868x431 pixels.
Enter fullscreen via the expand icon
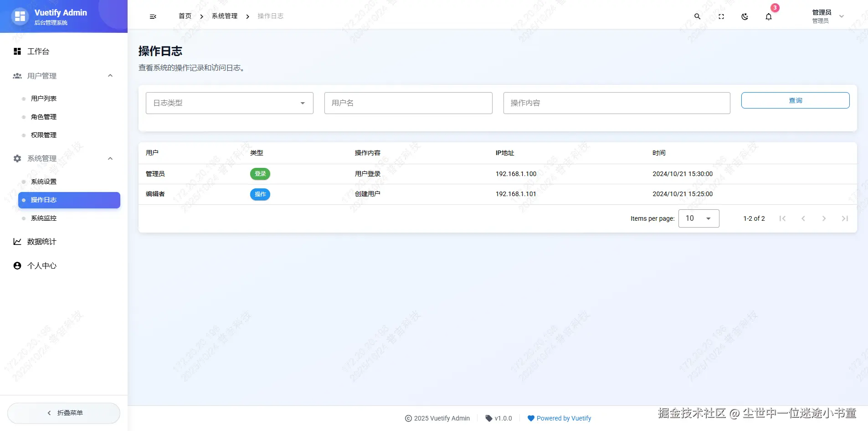(x=721, y=16)
